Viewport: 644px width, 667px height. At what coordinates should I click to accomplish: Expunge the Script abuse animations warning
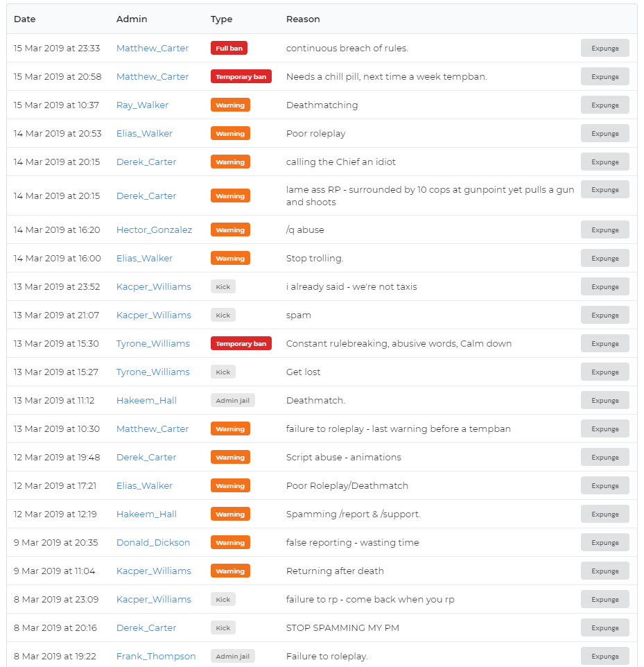604,458
